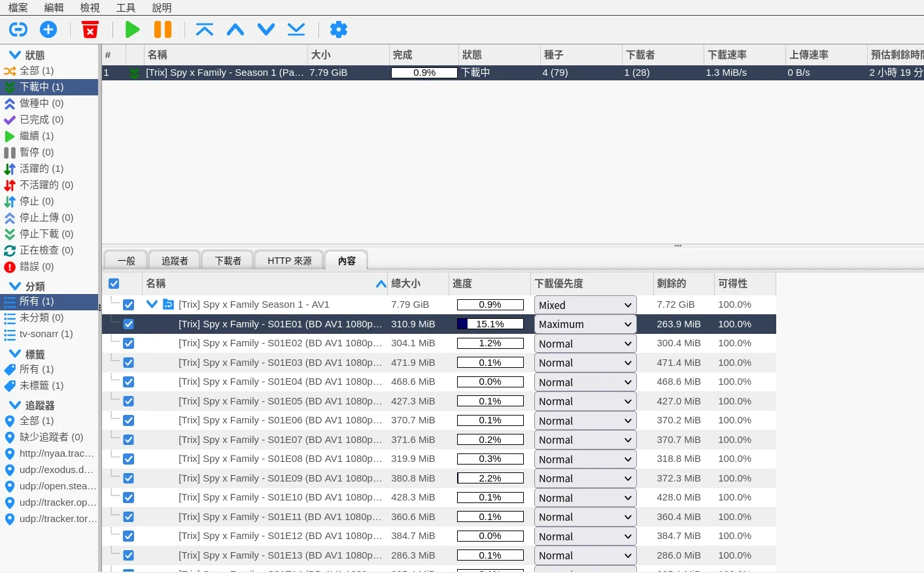Open the Mixed priority dropdown for the folder

(x=585, y=305)
